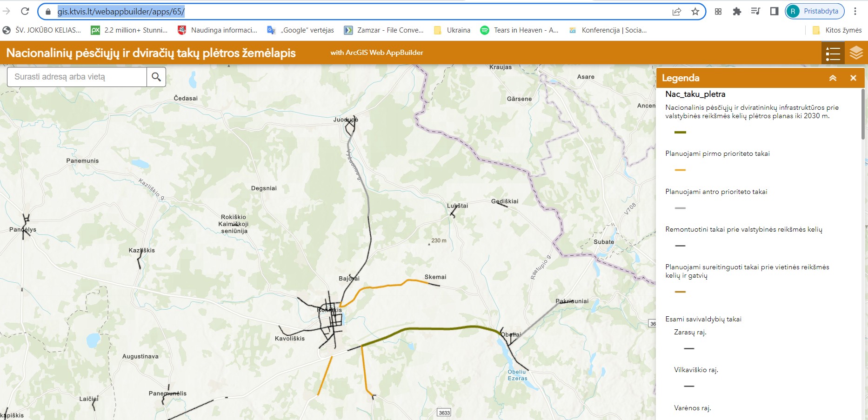This screenshot has height=420, width=868.
Task: Click the Rokiškis town on map
Action: coord(329,310)
